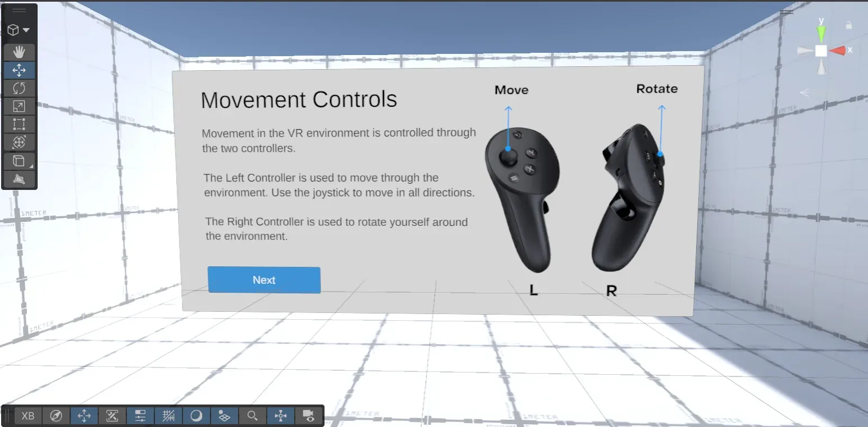Toggle the sliders settings icon in bottom toolbar
Viewport: 868px width, 427px height.
click(140, 416)
